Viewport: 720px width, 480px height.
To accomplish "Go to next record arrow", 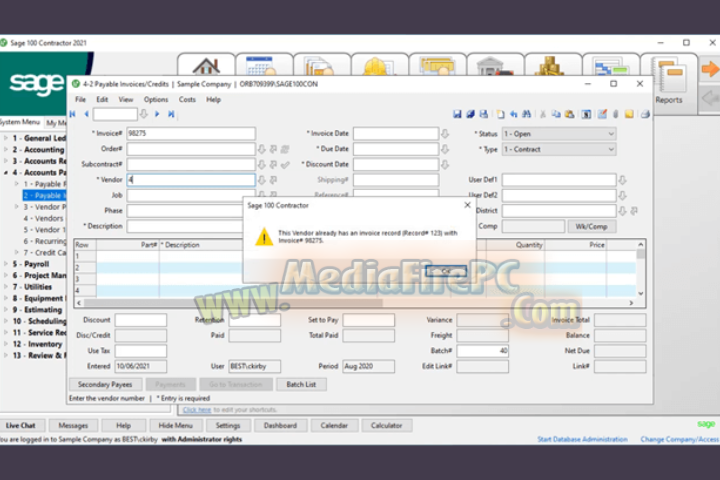I will (x=157, y=114).
